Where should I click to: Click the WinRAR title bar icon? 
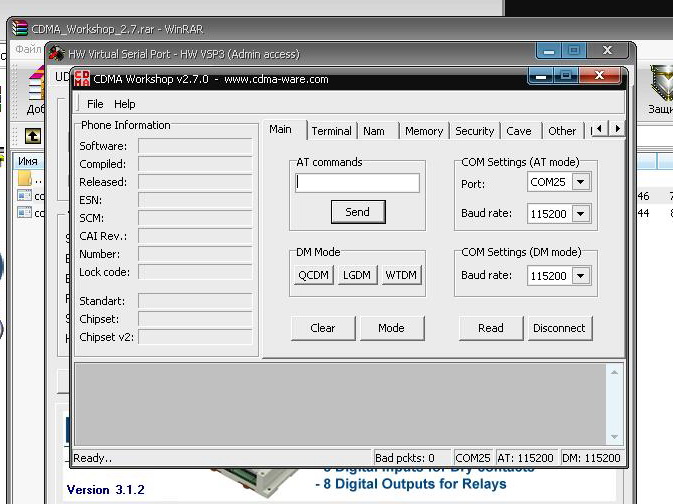point(19,28)
